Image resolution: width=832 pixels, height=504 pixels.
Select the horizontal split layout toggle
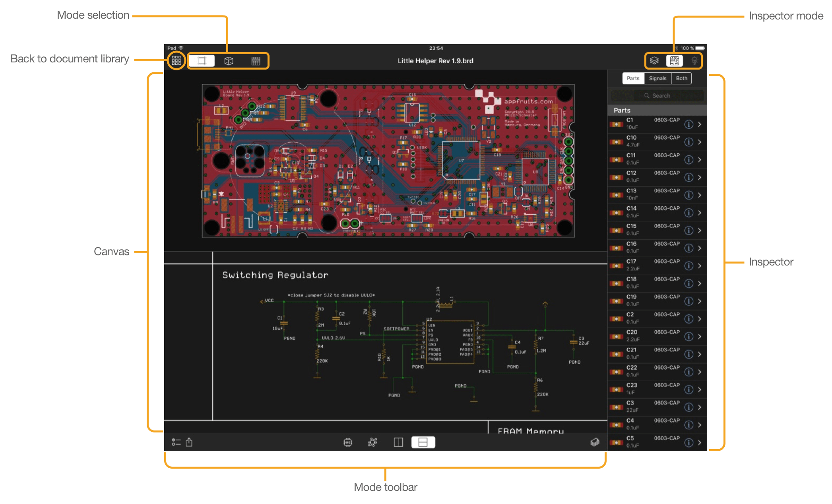tap(423, 442)
